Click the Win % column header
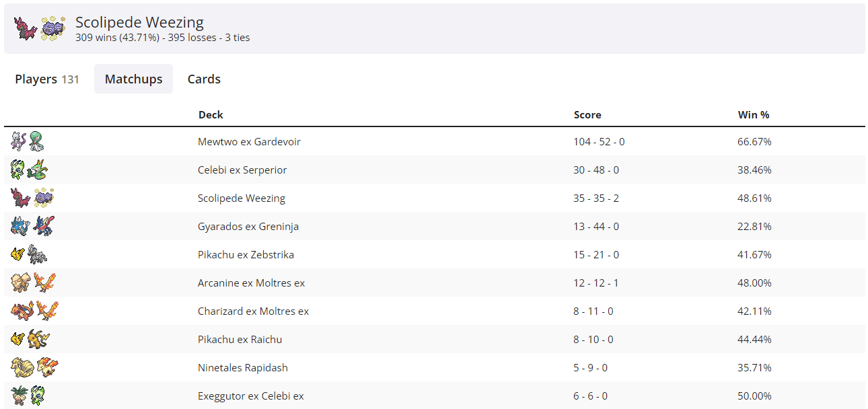This screenshot has width=868, height=409. point(753,115)
